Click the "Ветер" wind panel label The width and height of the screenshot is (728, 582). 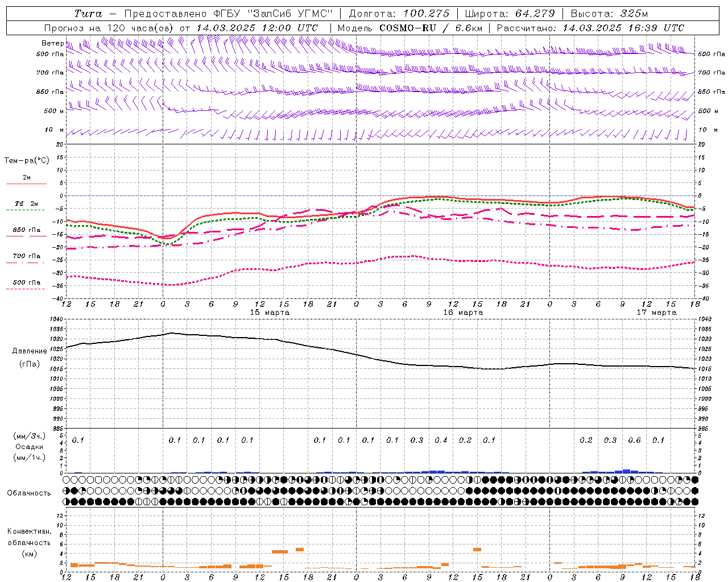click(x=52, y=43)
